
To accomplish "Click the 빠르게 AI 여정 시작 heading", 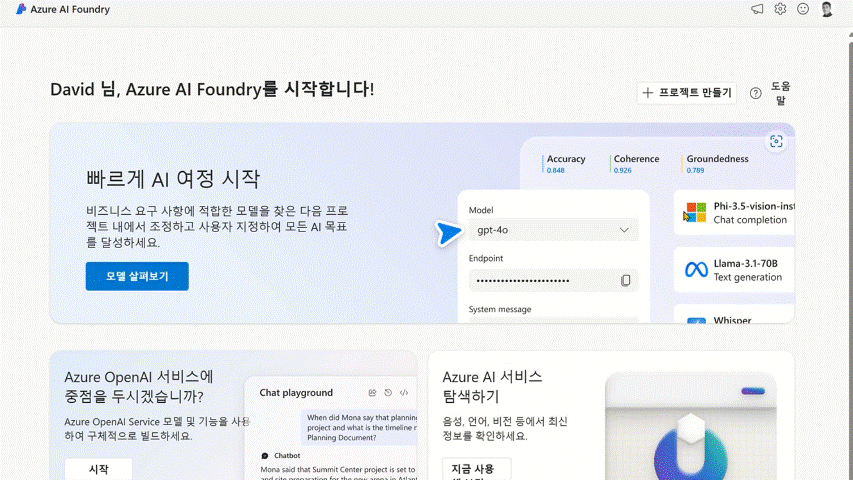I will pos(173,179).
